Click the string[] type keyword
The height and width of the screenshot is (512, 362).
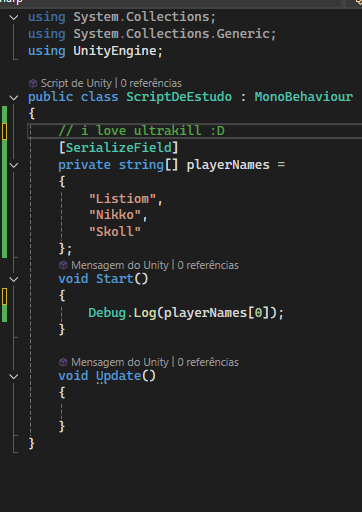point(149,165)
